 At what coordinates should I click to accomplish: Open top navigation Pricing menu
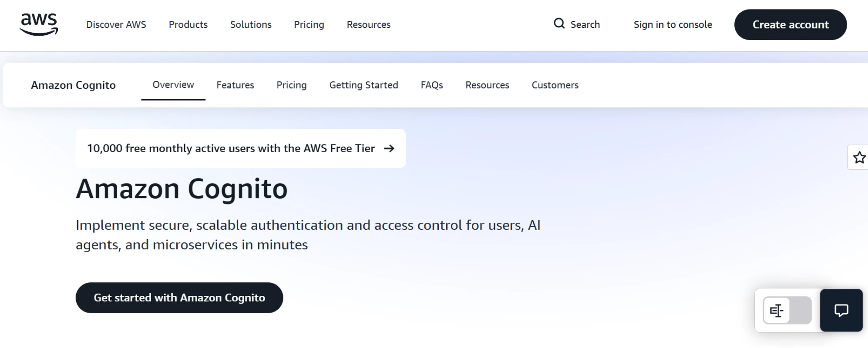click(309, 25)
